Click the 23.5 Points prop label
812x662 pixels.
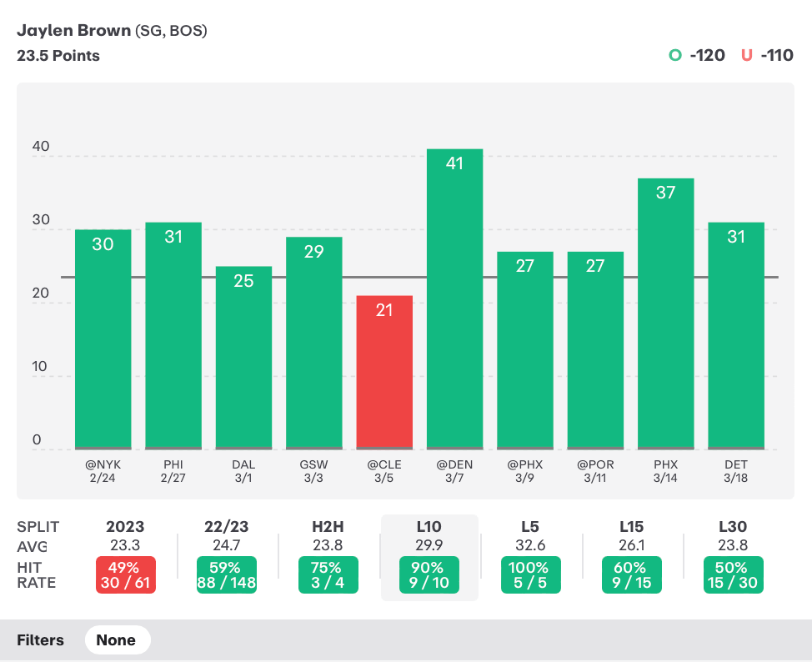tap(58, 55)
